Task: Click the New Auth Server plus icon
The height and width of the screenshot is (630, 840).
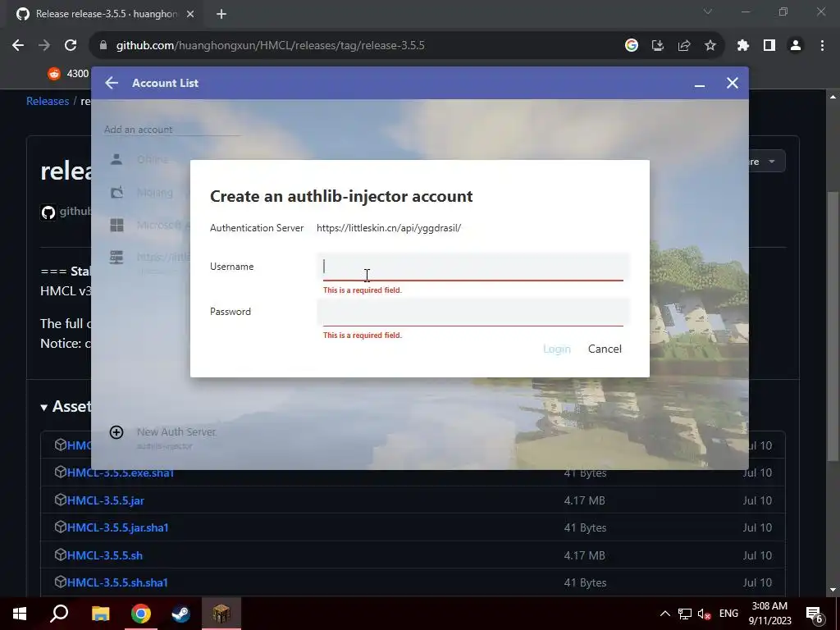Action: tap(116, 432)
